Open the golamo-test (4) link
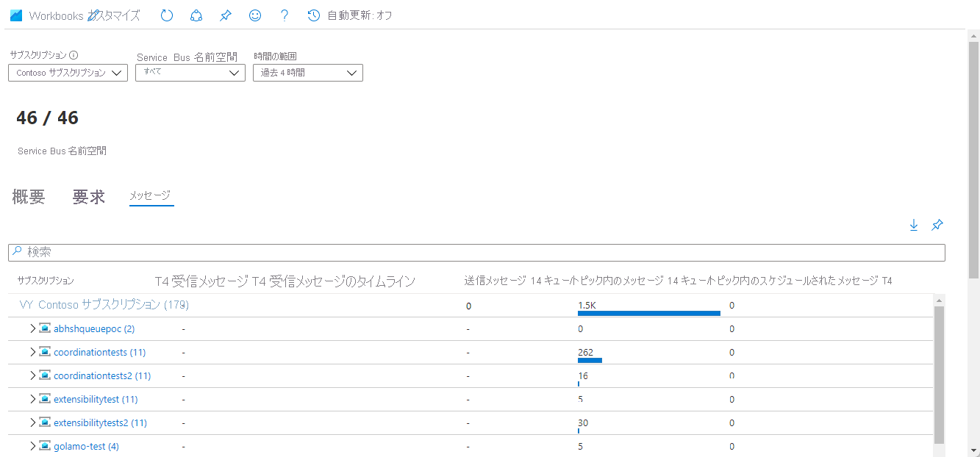 coord(86,446)
